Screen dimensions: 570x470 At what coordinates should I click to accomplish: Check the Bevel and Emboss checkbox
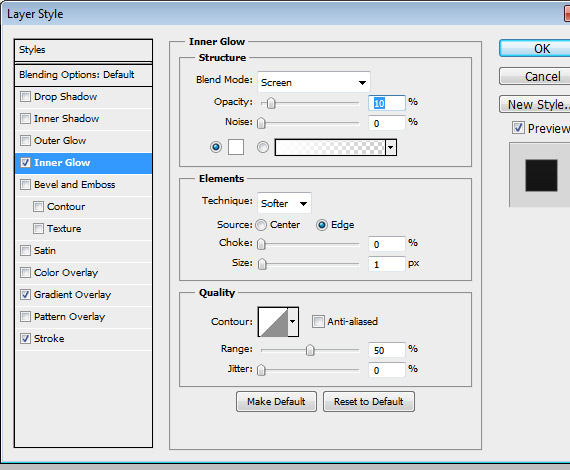25,185
